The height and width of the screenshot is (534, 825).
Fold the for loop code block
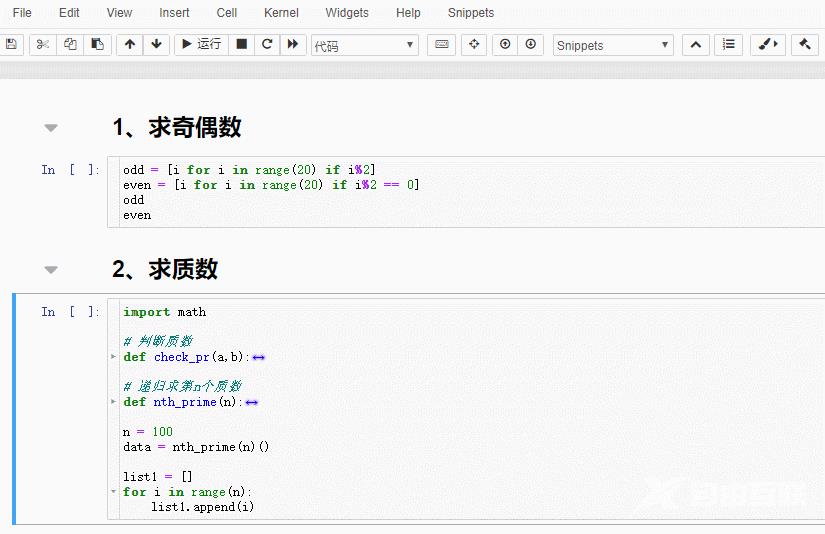click(x=113, y=492)
